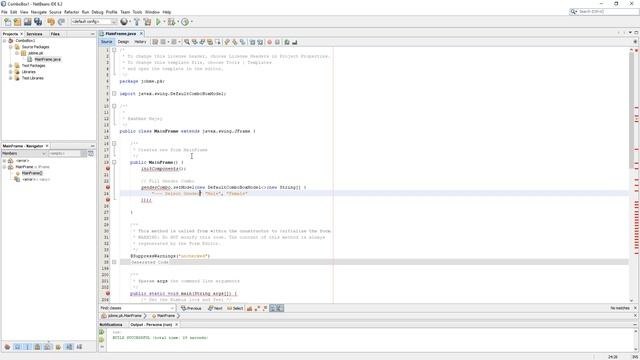
Task: Open Members dropdown in Navigator
Action: click(x=24, y=153)
